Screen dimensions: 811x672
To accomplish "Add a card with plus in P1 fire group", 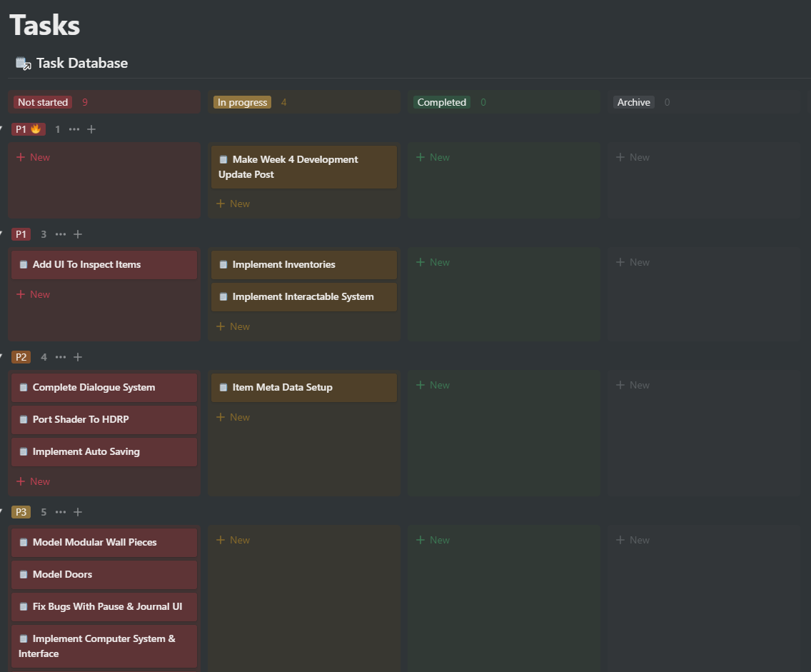I will tap(91, 129).
